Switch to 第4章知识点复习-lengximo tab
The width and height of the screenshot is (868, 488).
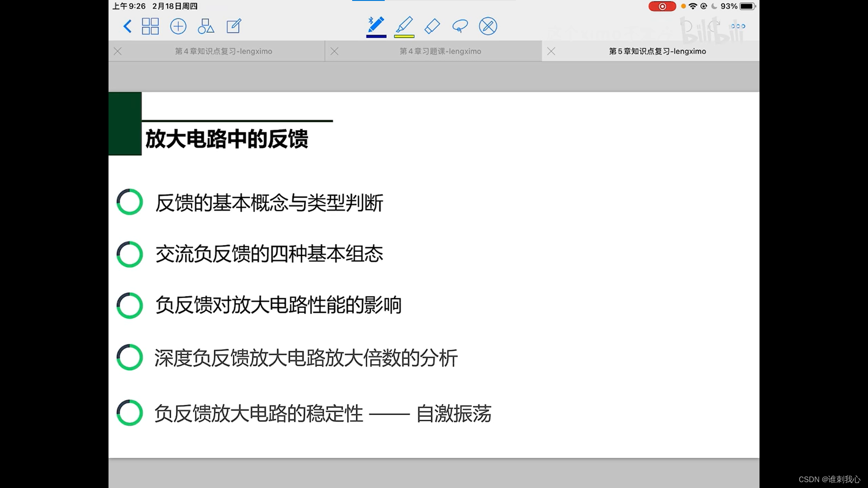pyautogui.click(x=223, y=52)
